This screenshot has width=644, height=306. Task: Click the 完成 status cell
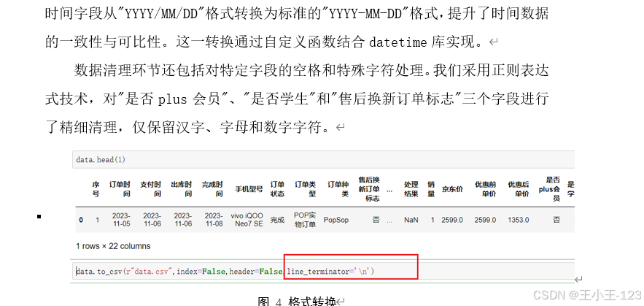[277, 220]
